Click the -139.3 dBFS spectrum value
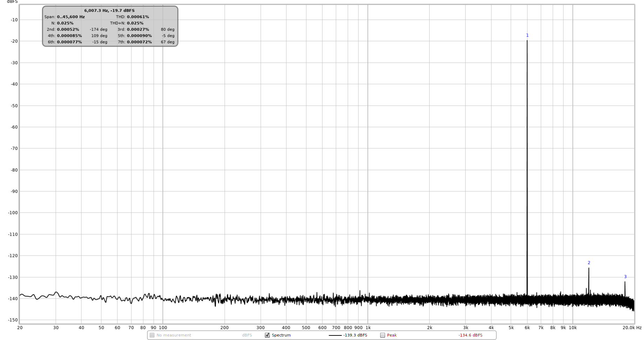The height and width of the screenshot is (340, 644). tap(355, 335)
